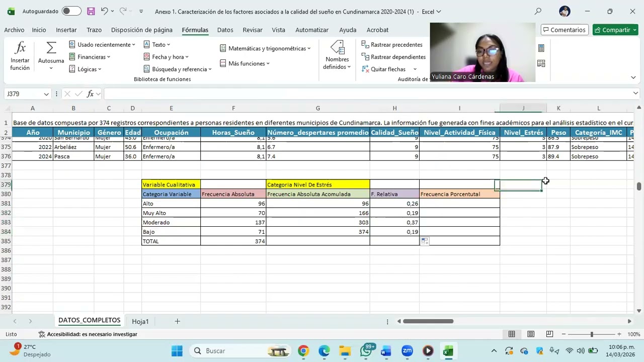644x362 pixels.
Task: Zoom out with minus button
Action: coord(564,334)
